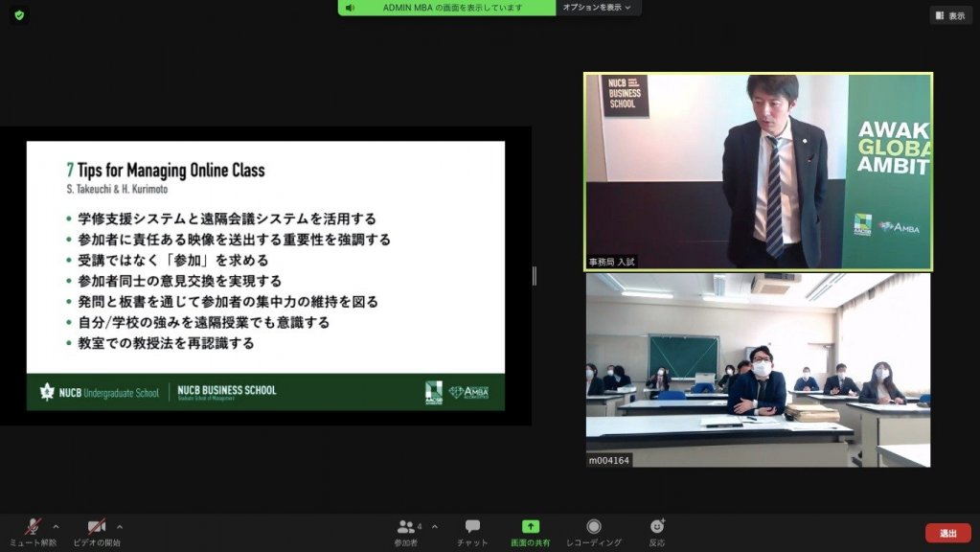Click the speaker icon in green sharing bar

(x=351, y=8)
